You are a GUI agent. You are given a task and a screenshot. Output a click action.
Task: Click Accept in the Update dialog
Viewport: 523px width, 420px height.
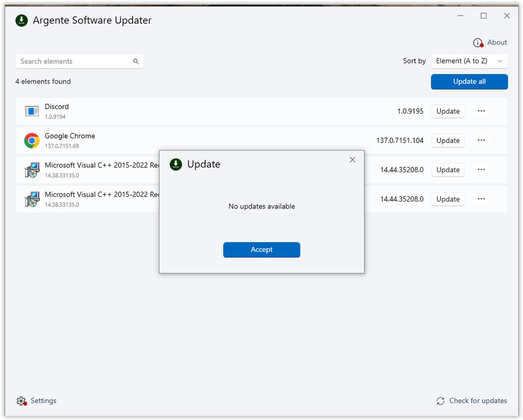click(x=261, y=250)
